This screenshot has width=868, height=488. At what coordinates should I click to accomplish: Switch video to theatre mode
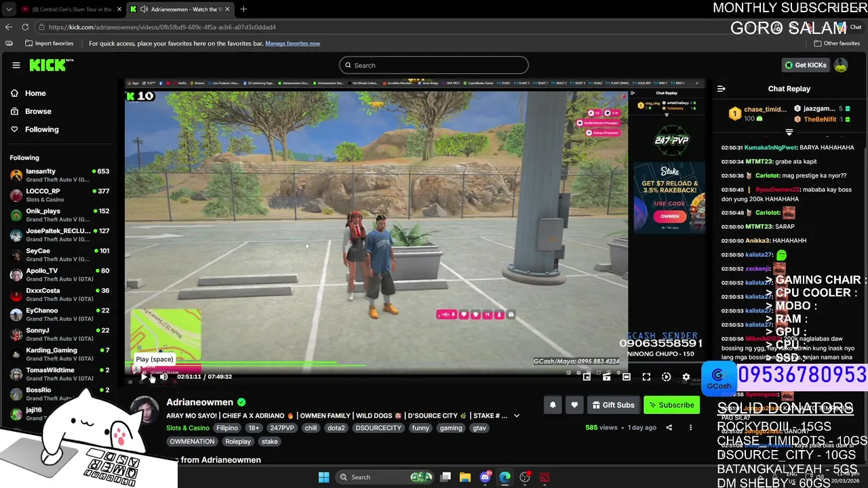(627, 377)
